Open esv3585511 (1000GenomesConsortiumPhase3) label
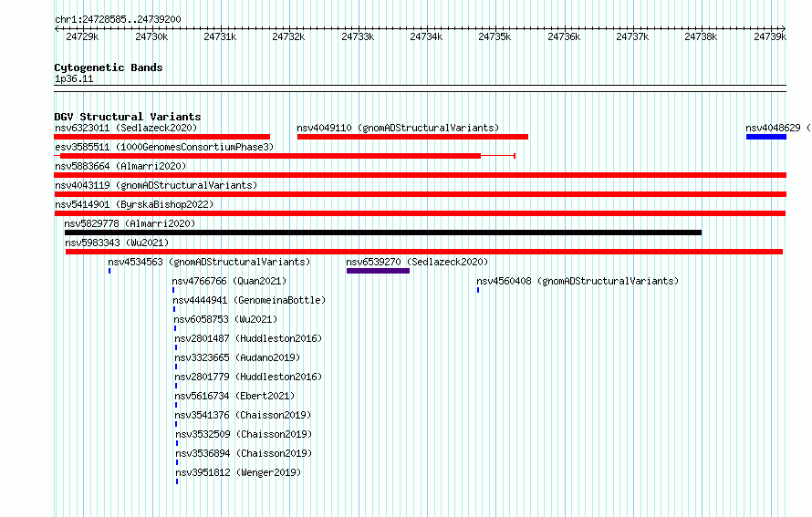Image resolution: width=812 pixels, height=517 pixels. tap(164, 147)
